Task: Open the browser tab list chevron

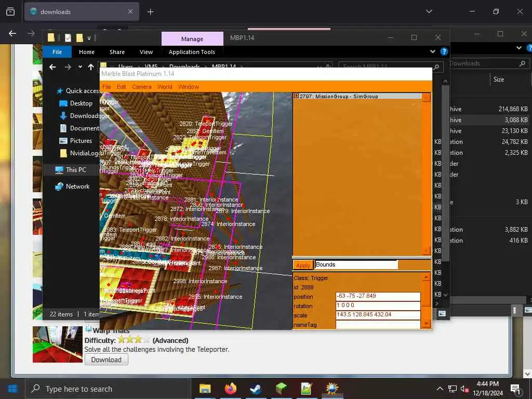Action: [429, 11]
